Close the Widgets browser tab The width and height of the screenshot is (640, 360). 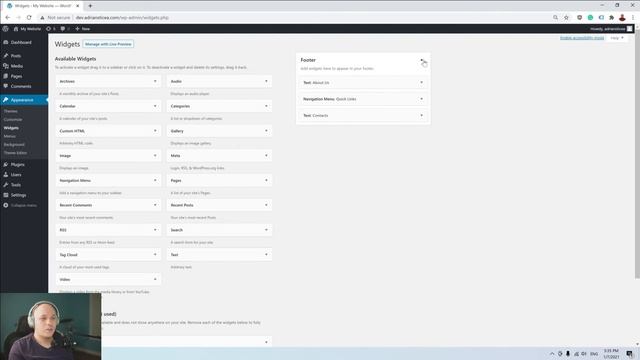pyautogui.click(x=78, y=6)
